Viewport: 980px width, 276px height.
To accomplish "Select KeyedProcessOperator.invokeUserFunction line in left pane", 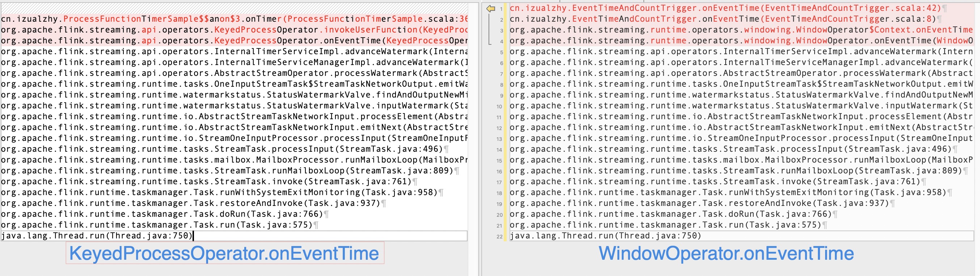I will [x=234, y=30].
